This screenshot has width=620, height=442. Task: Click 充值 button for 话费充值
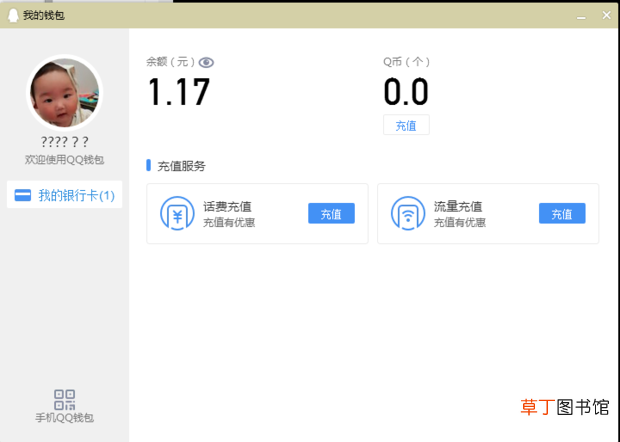click(331, 213)
